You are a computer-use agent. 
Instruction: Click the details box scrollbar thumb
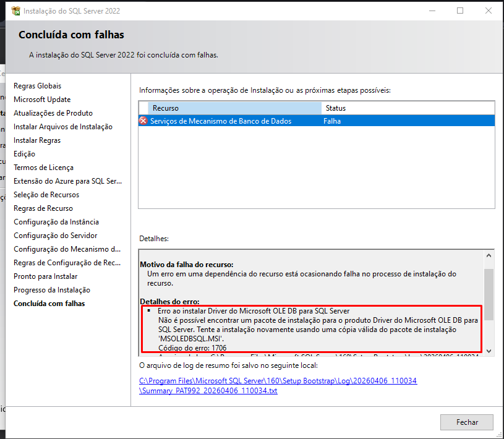[x=489, y=294]
